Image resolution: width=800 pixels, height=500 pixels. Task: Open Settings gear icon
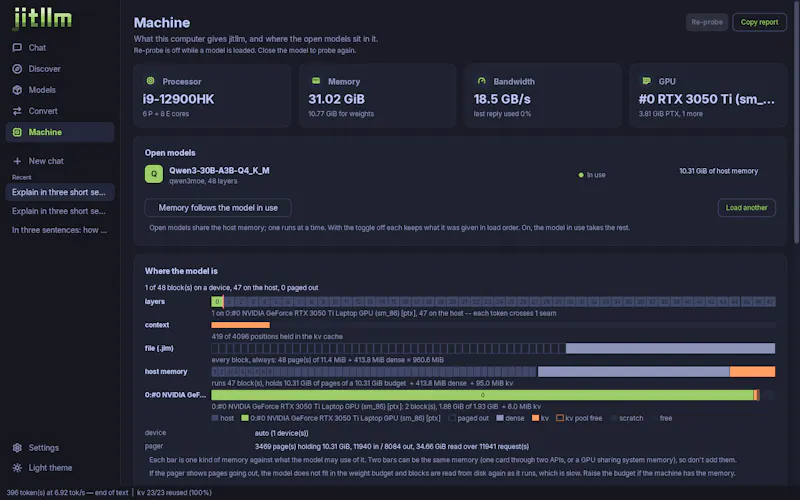tap(17, 447)
